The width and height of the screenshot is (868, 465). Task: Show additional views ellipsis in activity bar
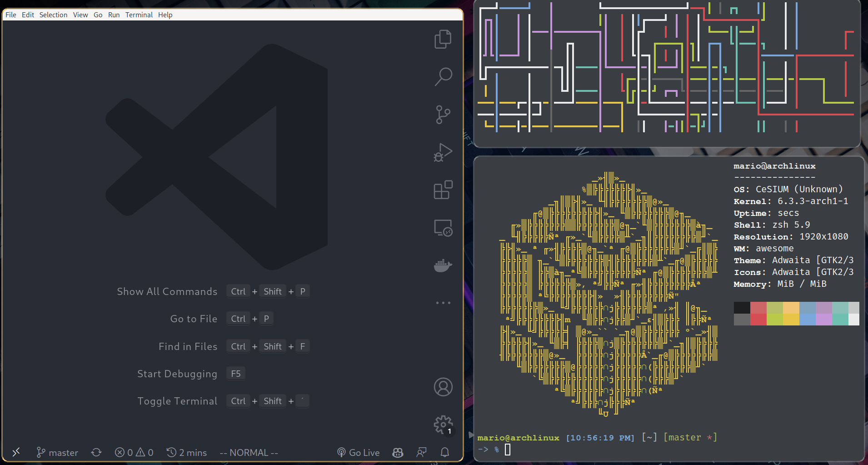coord(443,303)
